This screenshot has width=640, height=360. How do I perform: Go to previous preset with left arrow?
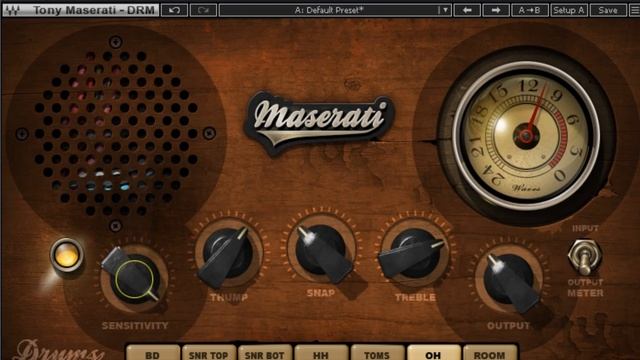[x=467, y=10]
